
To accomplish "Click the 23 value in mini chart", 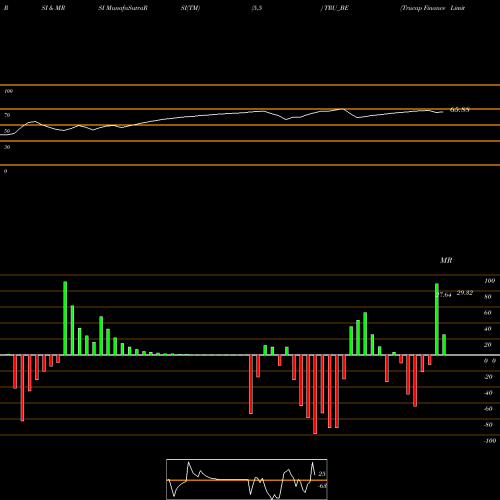I will tap(322, 474).
